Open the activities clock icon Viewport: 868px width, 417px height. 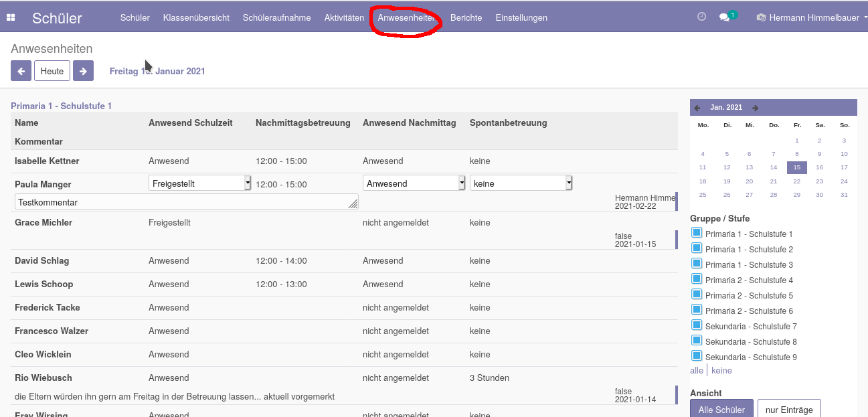(x=701, y=17)
